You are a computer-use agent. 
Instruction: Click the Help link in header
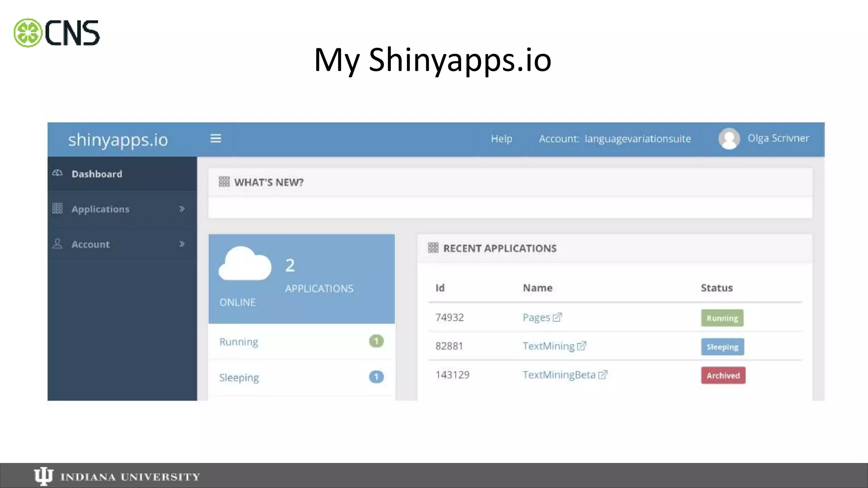tap(501, 139)
